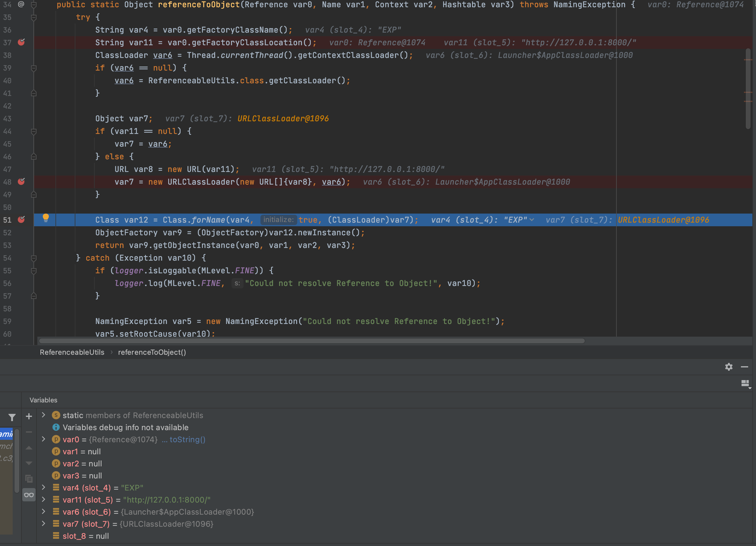Expand the static members of ReferenceableUtils node
This screenshot has height=546, width=756.
[x=43, y=415]
